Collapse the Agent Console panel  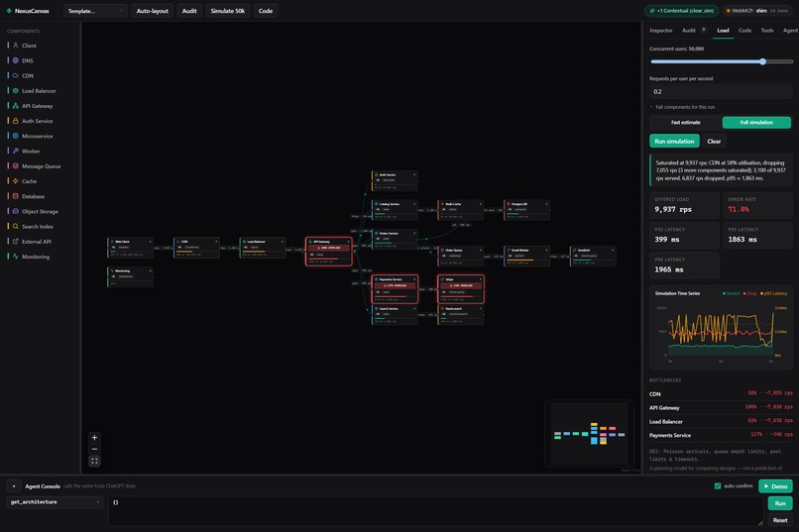14,486
